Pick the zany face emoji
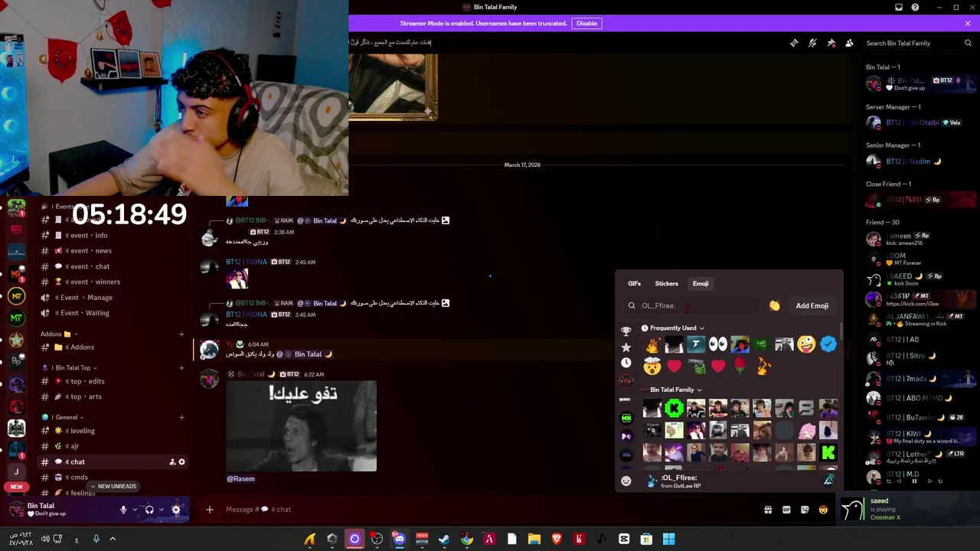This screenshot has height=551, width=980. coord(806,345)
